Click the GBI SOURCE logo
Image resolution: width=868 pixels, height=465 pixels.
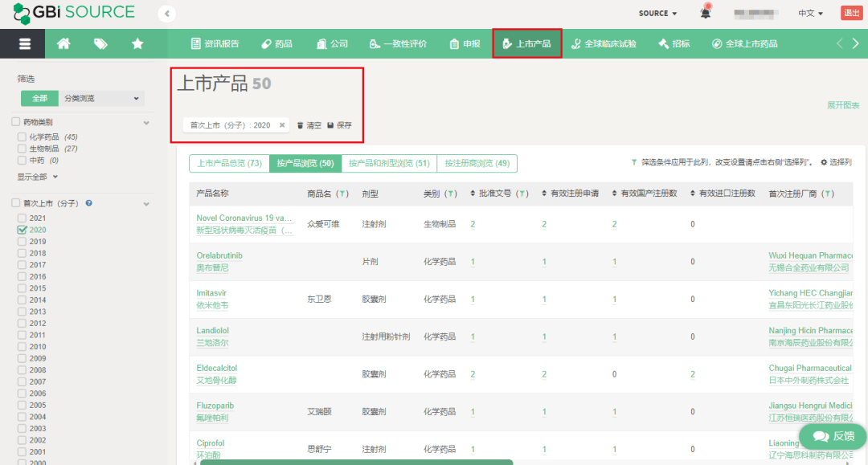74,13
